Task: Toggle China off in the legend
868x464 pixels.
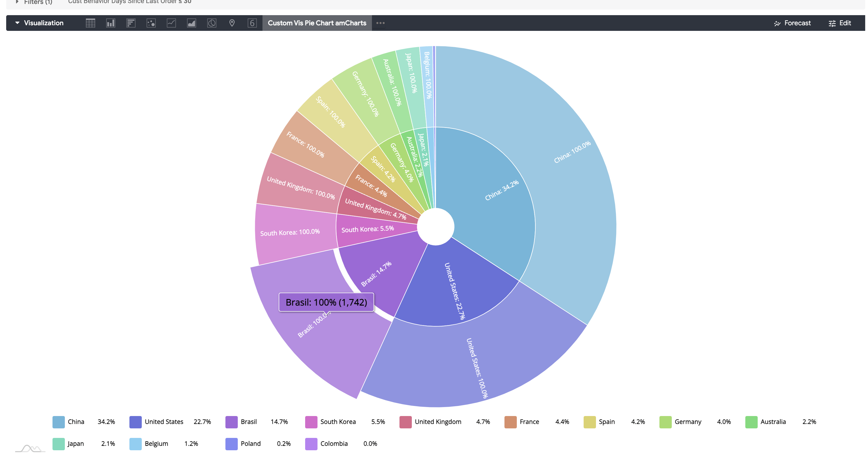Action: tap(76, 422)
